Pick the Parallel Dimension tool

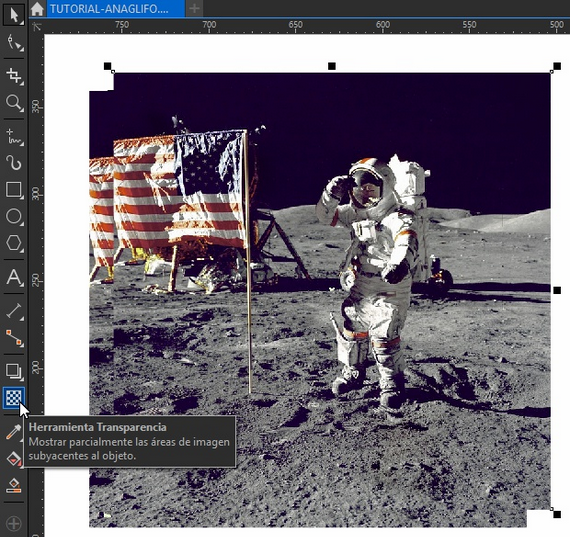tap(14, 311)
